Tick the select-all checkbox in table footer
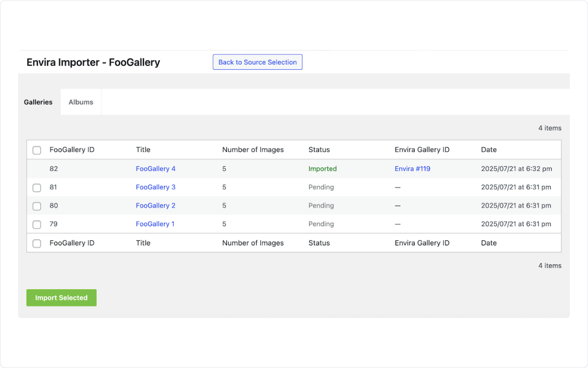588x368 pixels. click(x=37, y=243)
